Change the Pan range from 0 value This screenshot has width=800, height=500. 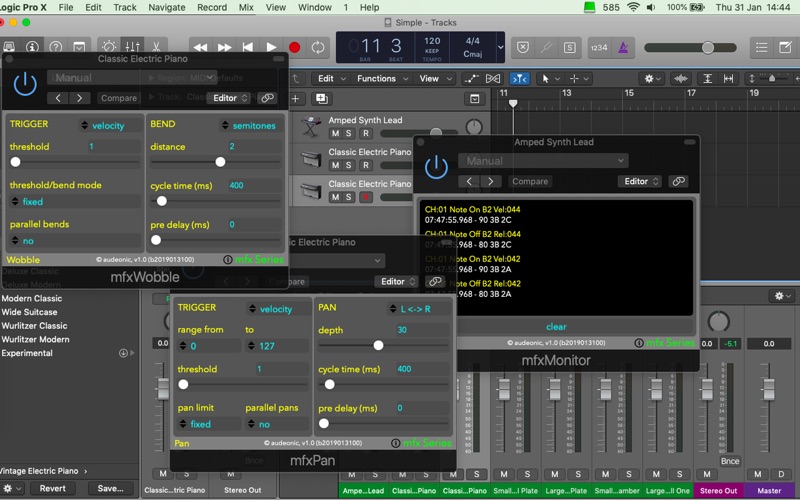point(209,346)
